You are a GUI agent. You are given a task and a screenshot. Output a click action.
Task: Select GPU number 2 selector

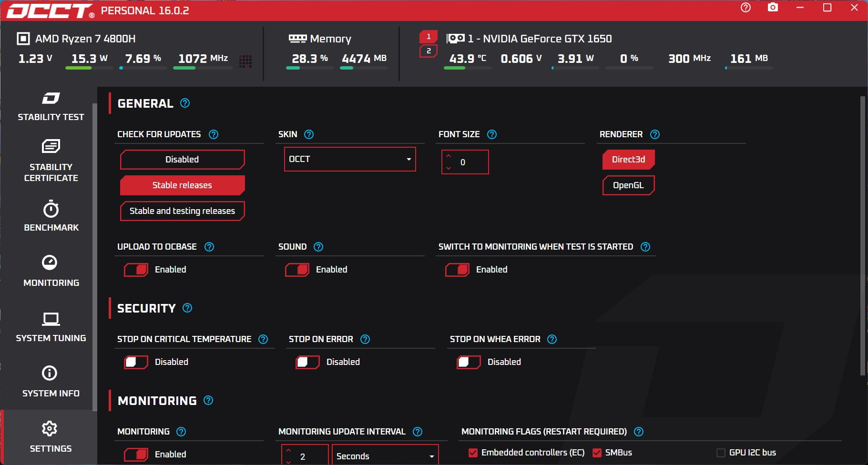click(x=428, y=51)
